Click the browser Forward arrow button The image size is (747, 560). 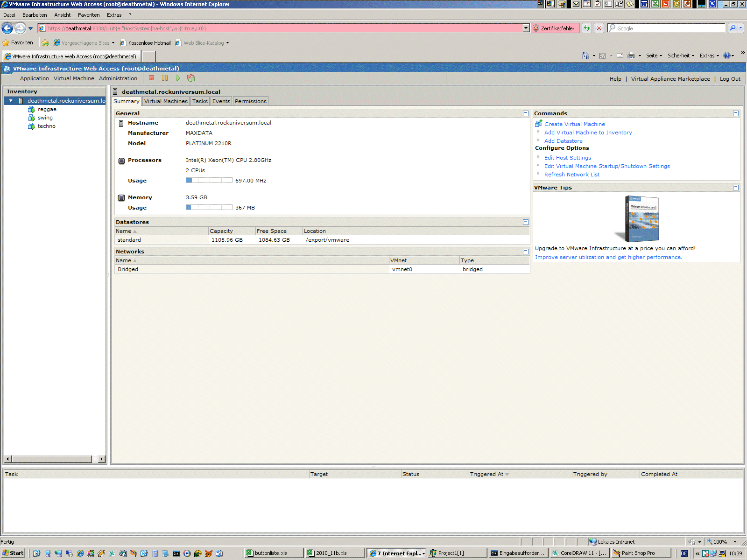click(x=20, y=28)
